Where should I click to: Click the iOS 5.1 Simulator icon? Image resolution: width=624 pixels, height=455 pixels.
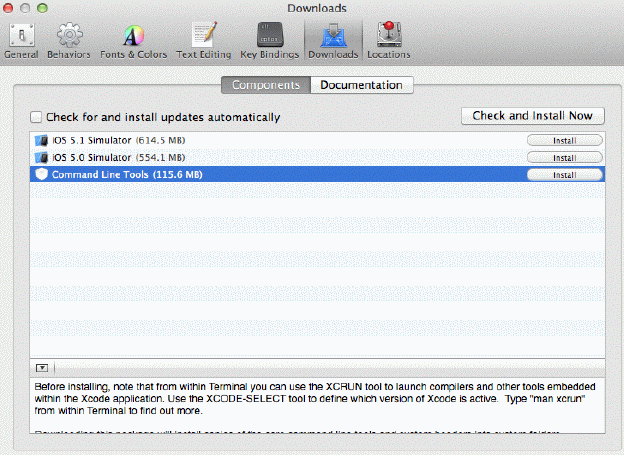[41, 141]
